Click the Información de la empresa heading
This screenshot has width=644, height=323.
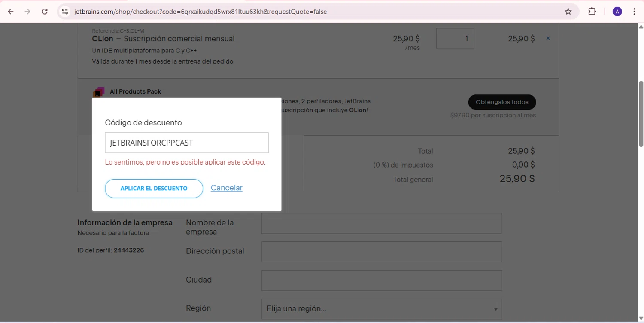[125, 223]
